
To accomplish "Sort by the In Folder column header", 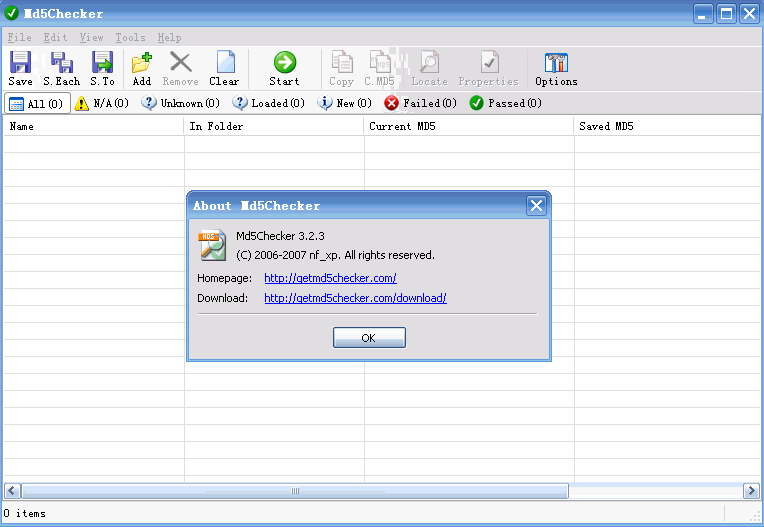I will click(x=274, y=126).
